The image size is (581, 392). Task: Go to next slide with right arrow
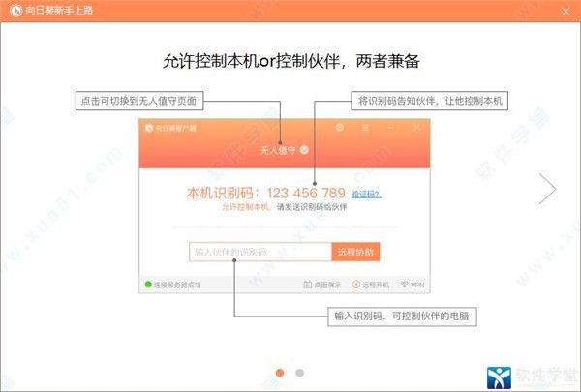(548, 189)
